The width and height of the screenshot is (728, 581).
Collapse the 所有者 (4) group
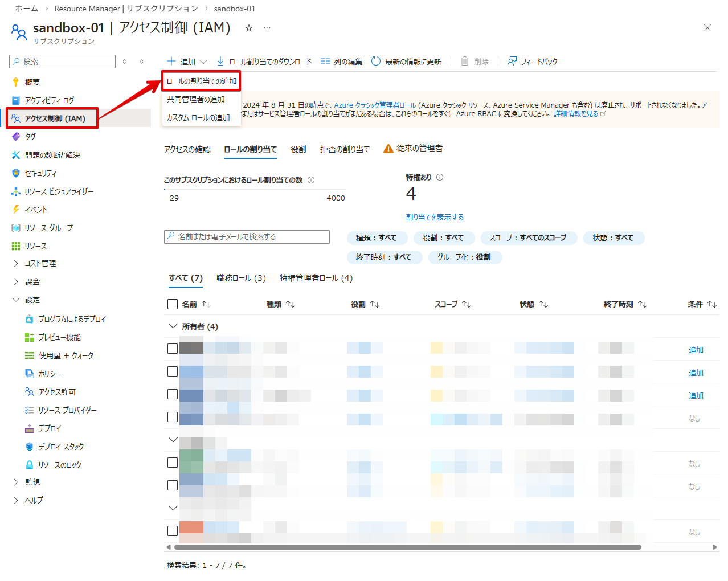173,326
